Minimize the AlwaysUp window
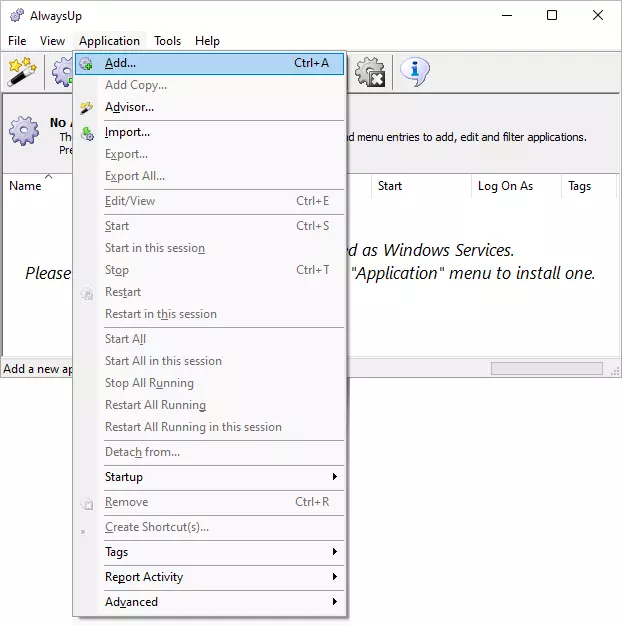 (x=507, y=16)
